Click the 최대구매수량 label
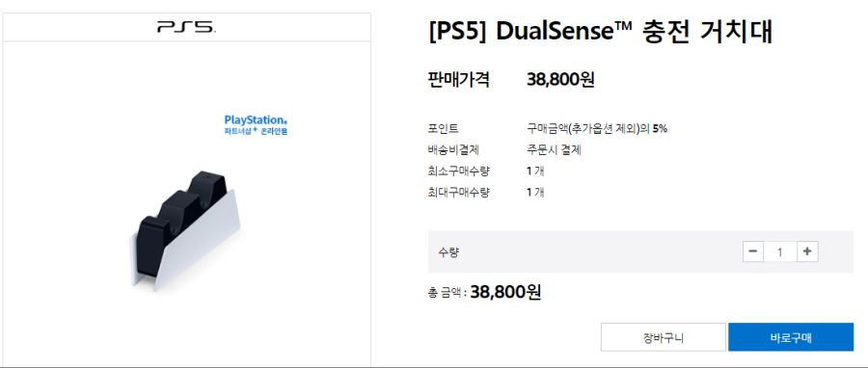Image resolution: width=868 pixels, height=368 pixels. coord(459,193)
